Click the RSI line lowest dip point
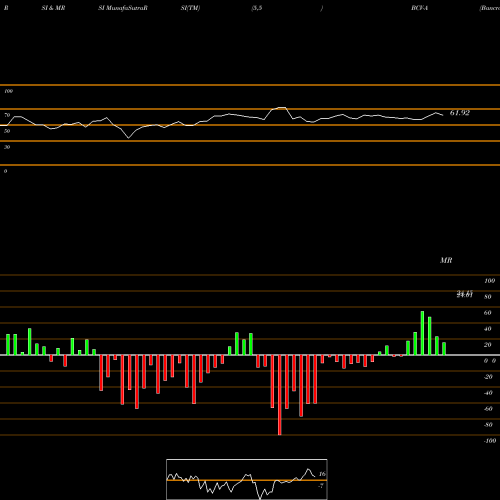 [x=129, y=137]
